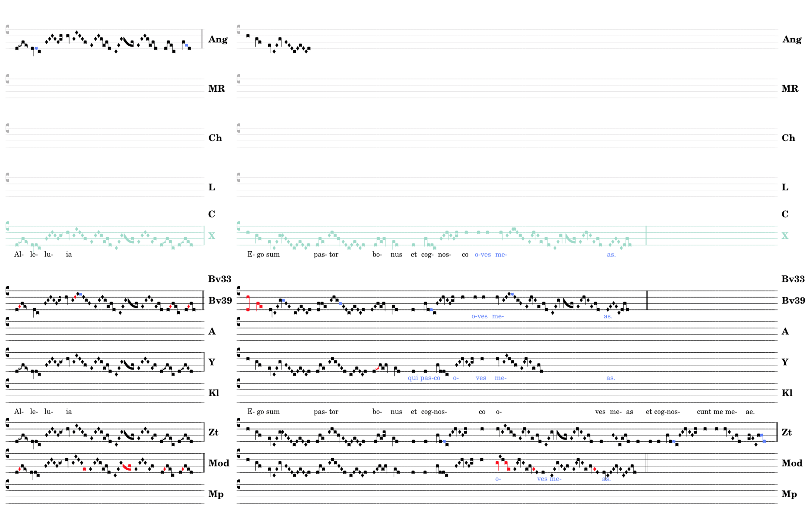The image size is (812, 516).
Task: Click the 'MR' label beside the short left staff
Action: [216, 89]
